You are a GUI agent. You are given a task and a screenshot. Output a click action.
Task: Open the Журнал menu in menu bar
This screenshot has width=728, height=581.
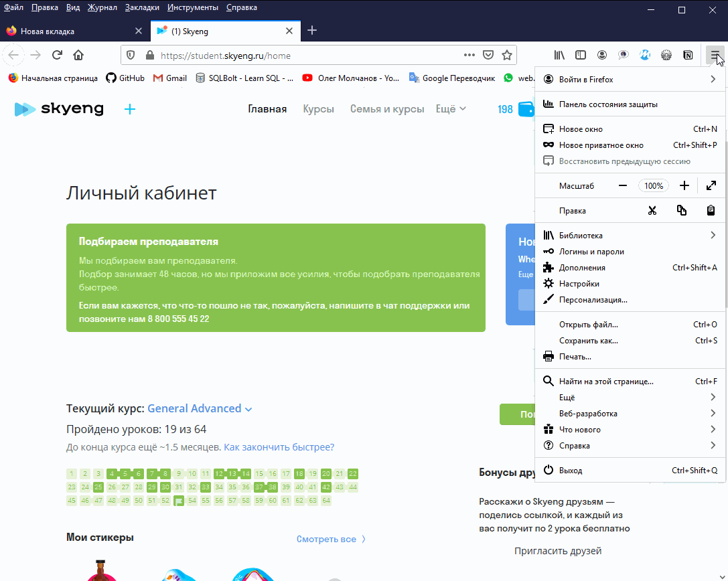click(x=102, y=7)
